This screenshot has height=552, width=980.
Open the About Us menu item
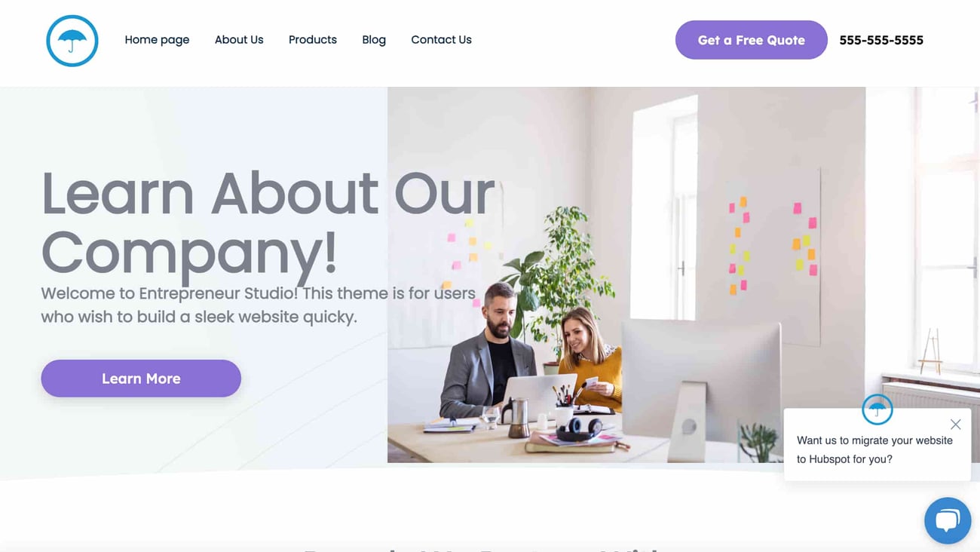(239, 40)
